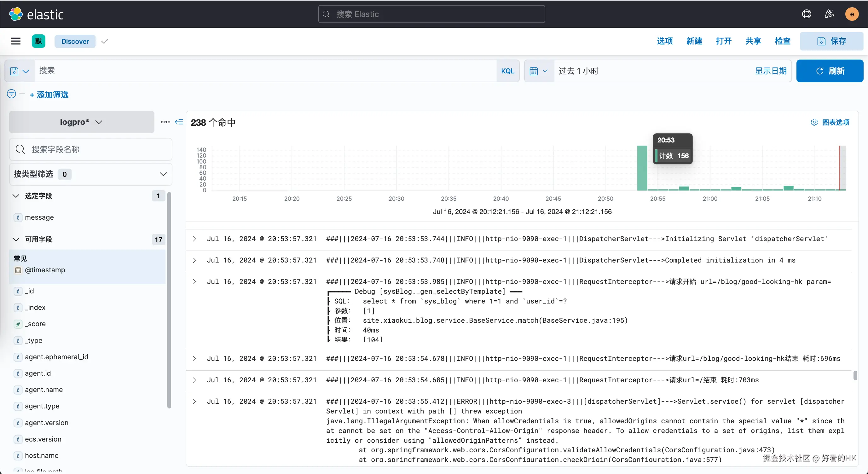
Task: Open the hamburger navigation menu
Action: coord(16,41)
